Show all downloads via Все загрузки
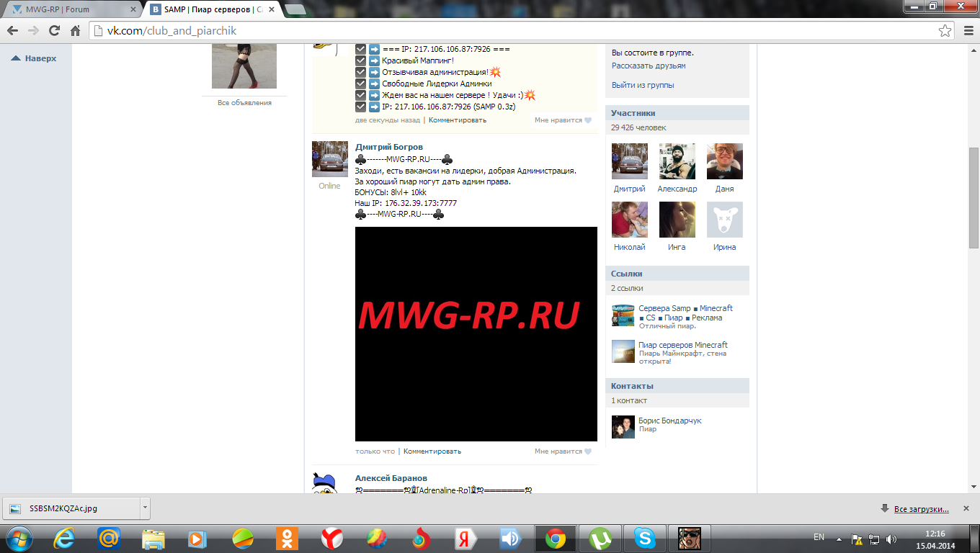980x553 pixels. (x=921, y=508)
